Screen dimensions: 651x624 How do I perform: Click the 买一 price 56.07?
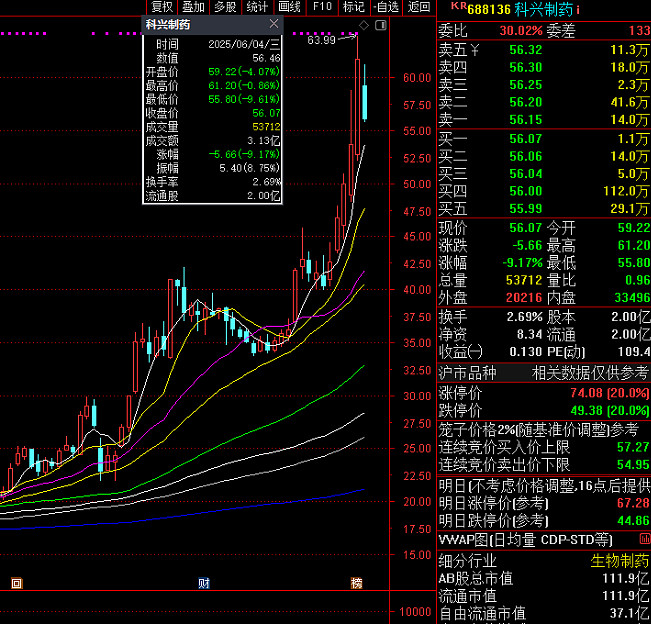526,139
